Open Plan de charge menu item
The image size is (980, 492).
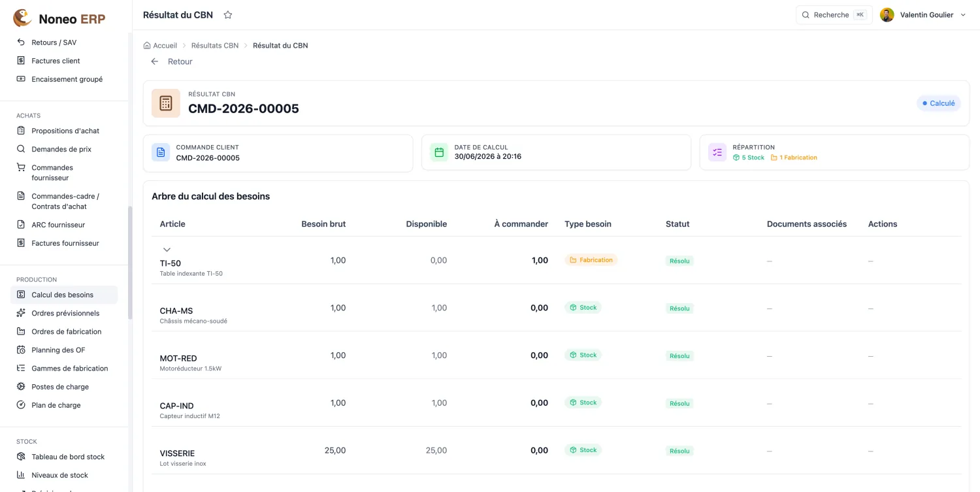coord(64,405)
